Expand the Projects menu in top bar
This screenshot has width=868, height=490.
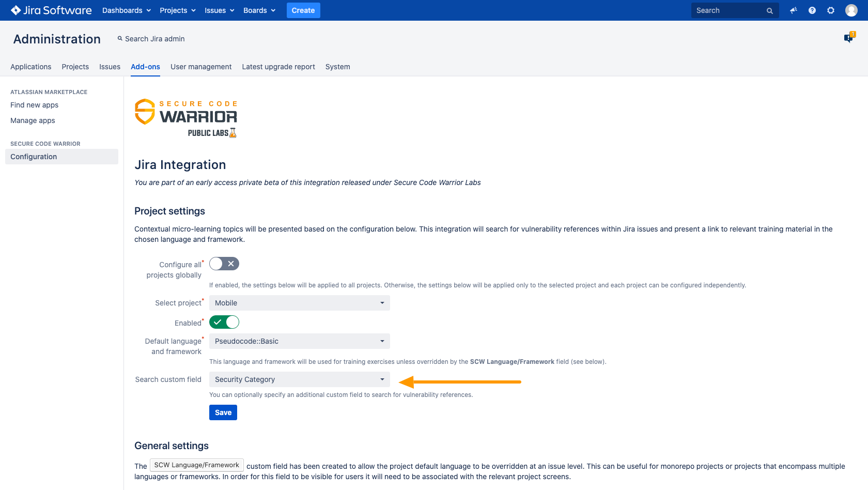click(x=178, y=10)
